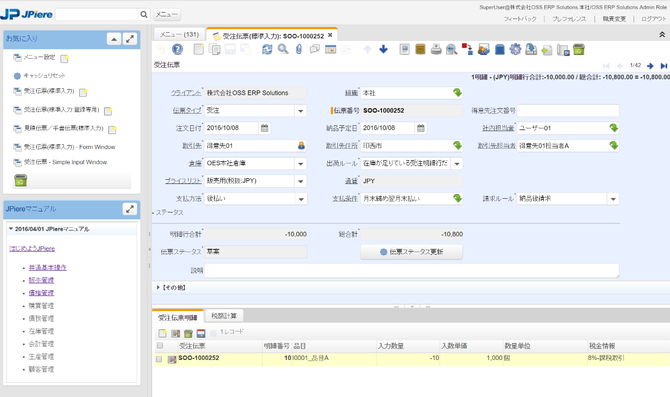Create a new record with toolbar New icon
The width and height of the screenshot is (670, 397).
(199, 49)
